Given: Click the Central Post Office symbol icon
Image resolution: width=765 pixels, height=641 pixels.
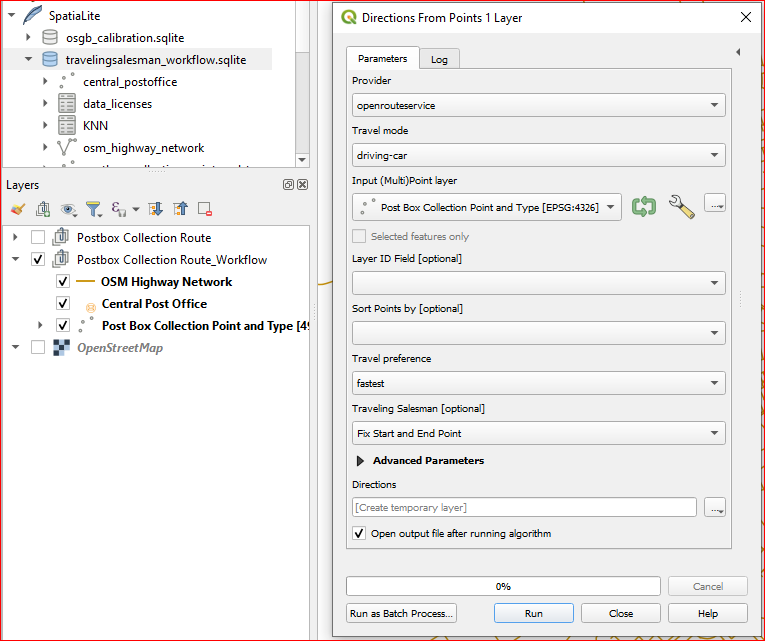Looking at the screenshot, I should (91, 307).
